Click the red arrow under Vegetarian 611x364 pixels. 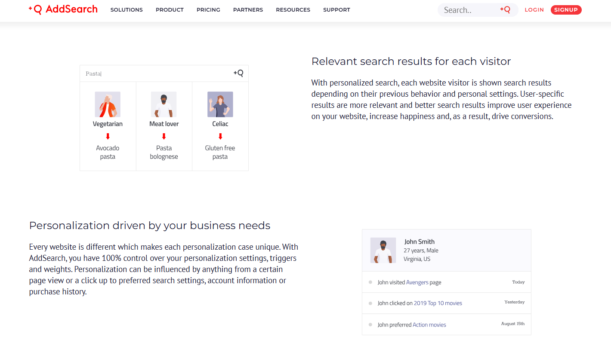click(108, 136)
